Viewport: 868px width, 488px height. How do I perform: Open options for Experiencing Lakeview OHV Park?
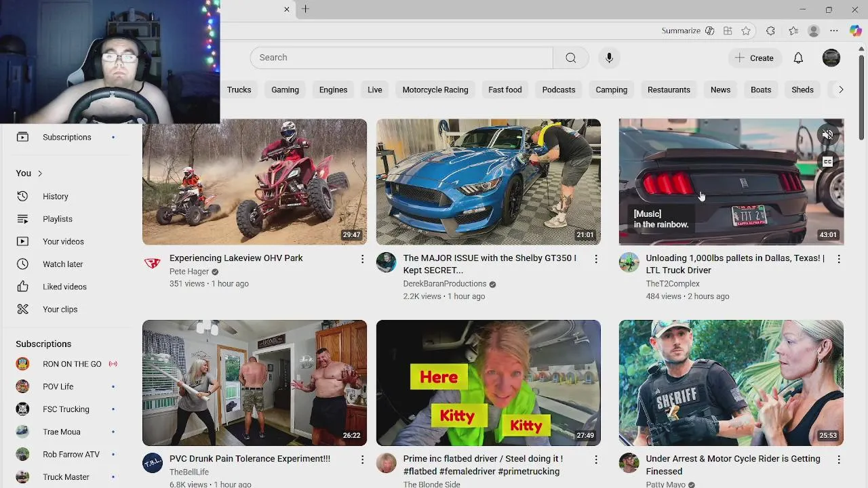tap(362, 259)
